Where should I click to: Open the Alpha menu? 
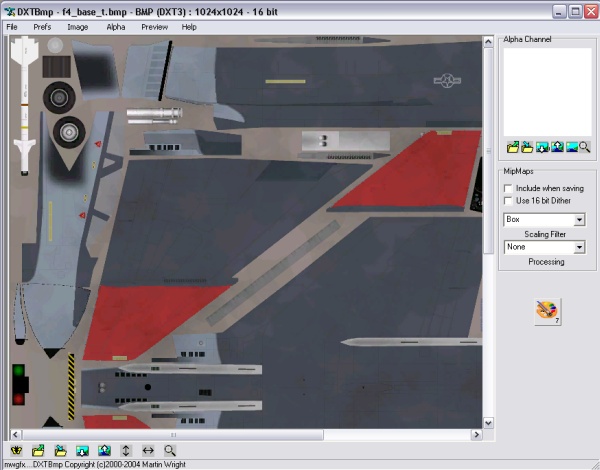pos(116,27)
